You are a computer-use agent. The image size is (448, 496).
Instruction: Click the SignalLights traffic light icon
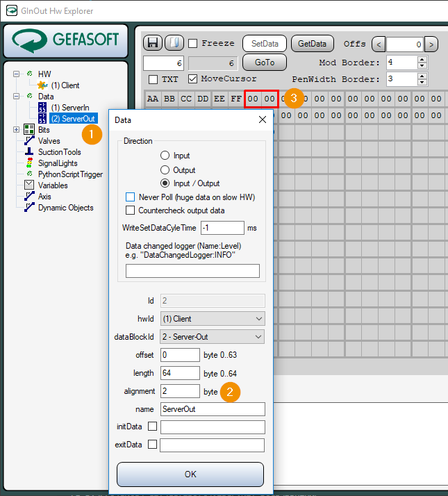pos(30,163)
